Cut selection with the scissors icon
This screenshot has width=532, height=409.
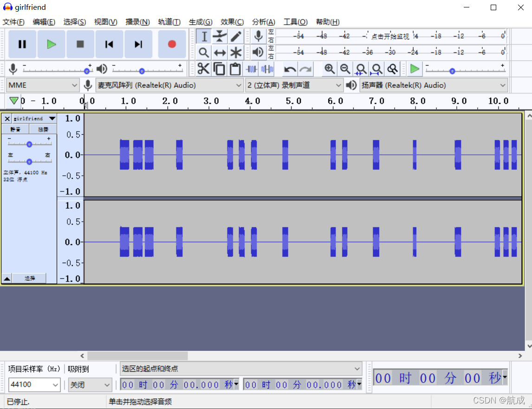point(203,69)
